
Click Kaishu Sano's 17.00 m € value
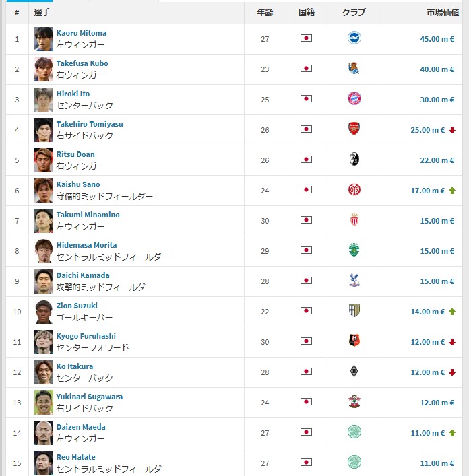click(428, 191)
